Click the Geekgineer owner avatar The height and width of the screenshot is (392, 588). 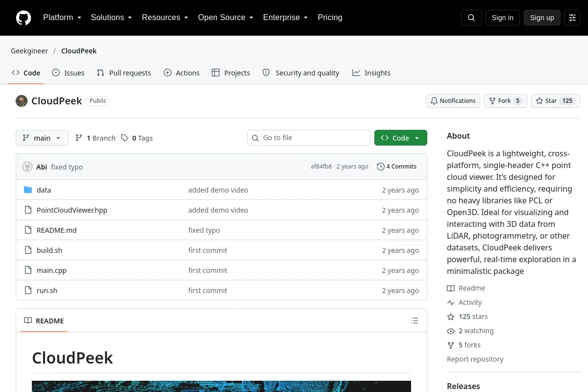point(22,101)
